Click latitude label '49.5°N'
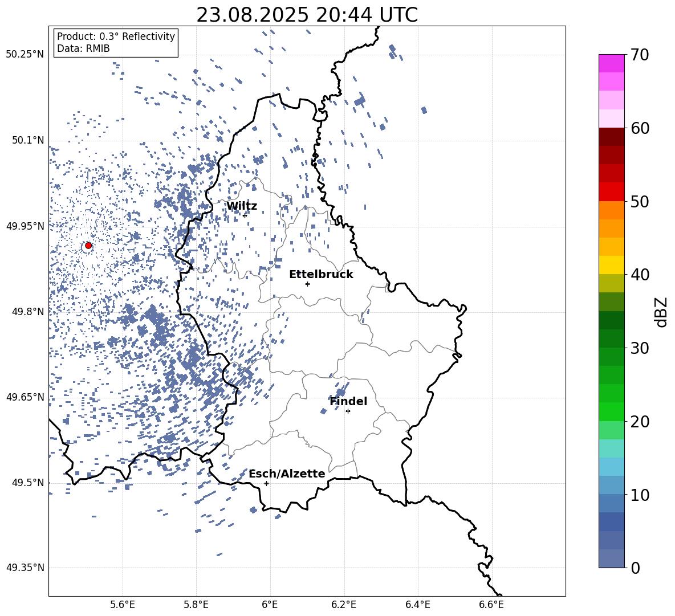The width and height of the screenshot is (675, 616). (x=27, y=483)
